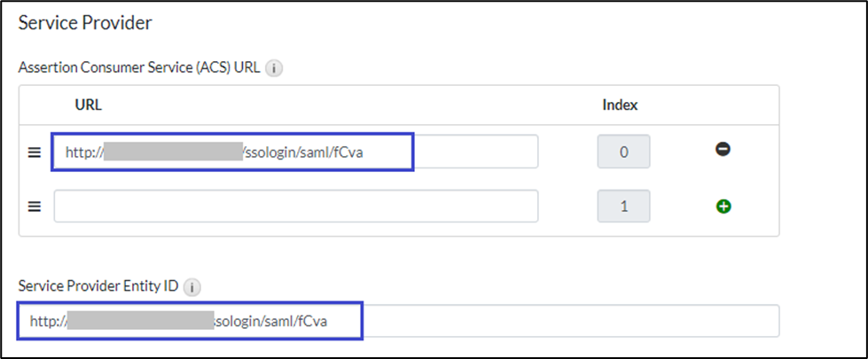Image resolution: width=868 pixels, height=359 pixels.
Task: Click the http:// prefix in the Entity ID field
Action: coord(46,321)
